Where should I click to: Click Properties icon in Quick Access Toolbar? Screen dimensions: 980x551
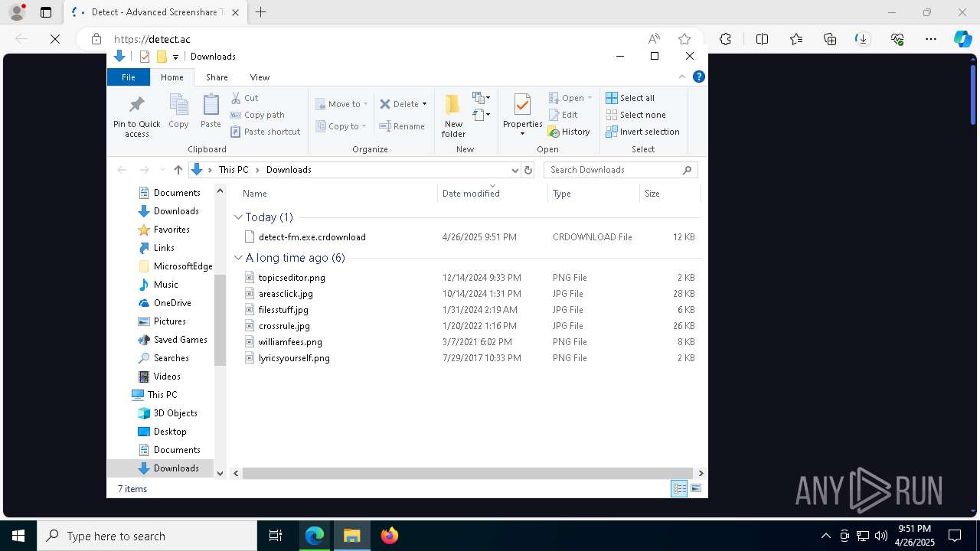click(144, 57)
